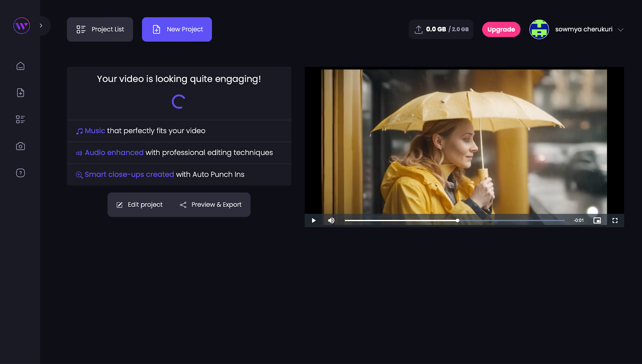642x364 pixels.
Task: Open the Project List button
Action: [x=100, y=29]
